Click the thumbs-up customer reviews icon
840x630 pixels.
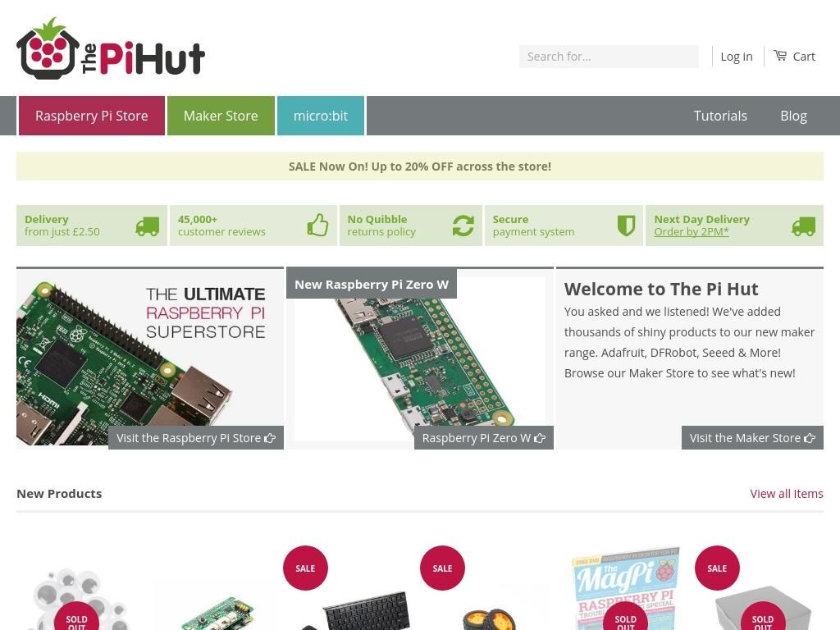point(317,225)
